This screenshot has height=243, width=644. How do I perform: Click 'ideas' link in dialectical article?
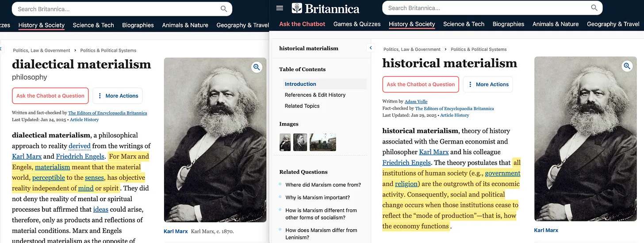coord(101,209)
